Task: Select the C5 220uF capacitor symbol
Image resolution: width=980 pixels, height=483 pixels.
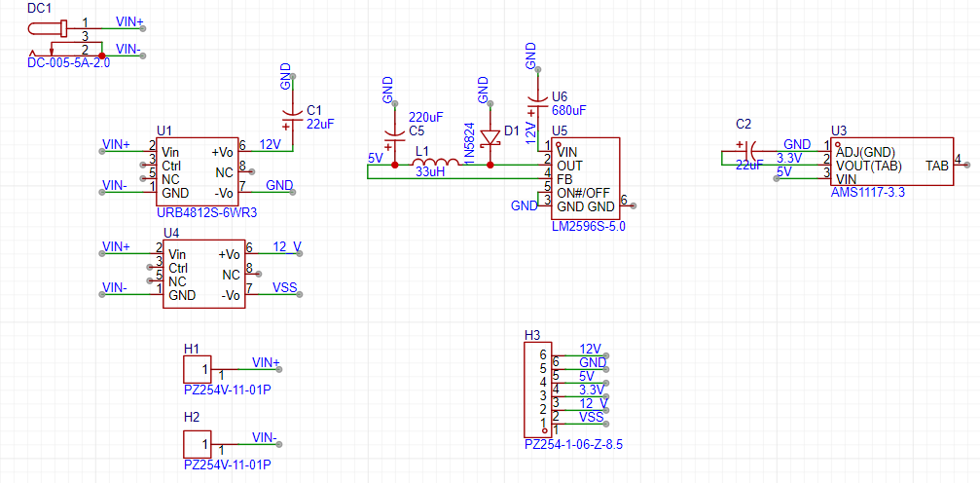Action: tap(394, 137)
